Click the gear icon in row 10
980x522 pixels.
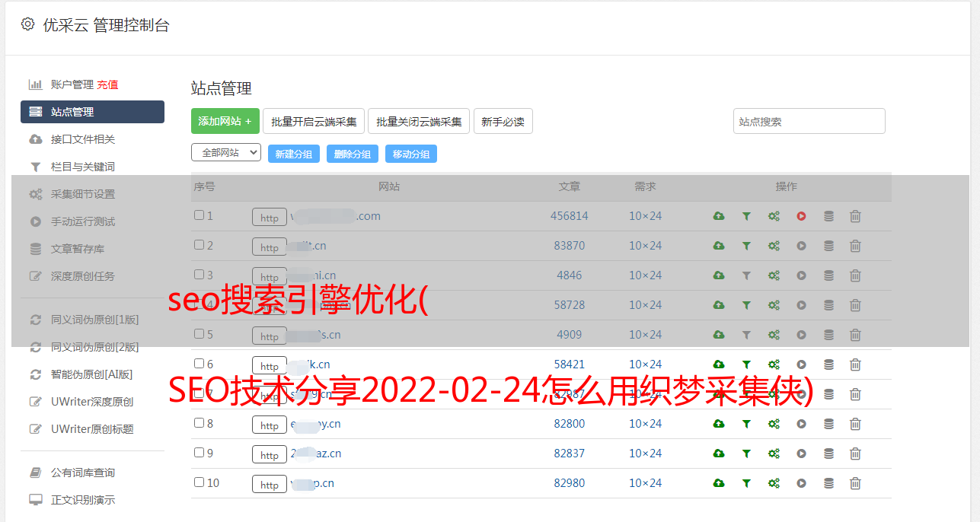[x=774, y=483]
